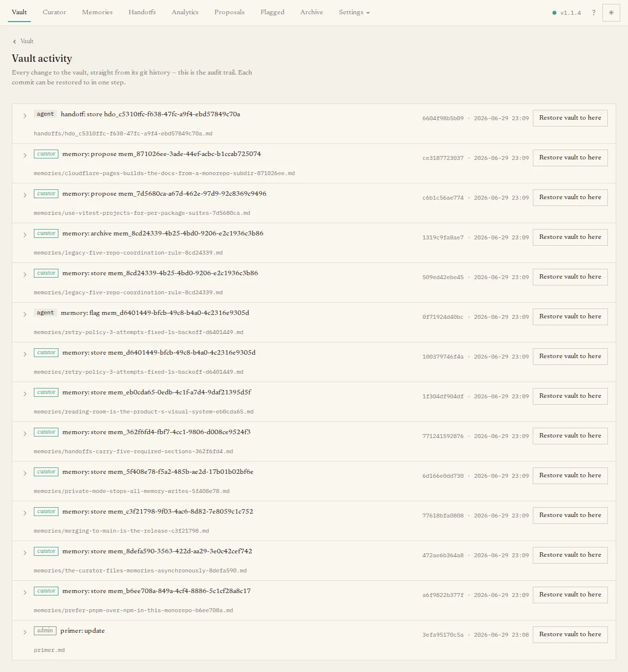Click path memories/reading-room-is-the-product-s-visual-system-eb0cda65.md
This screenshot has width=628, height=672.
pyautogui.click(x=144, y=412)
